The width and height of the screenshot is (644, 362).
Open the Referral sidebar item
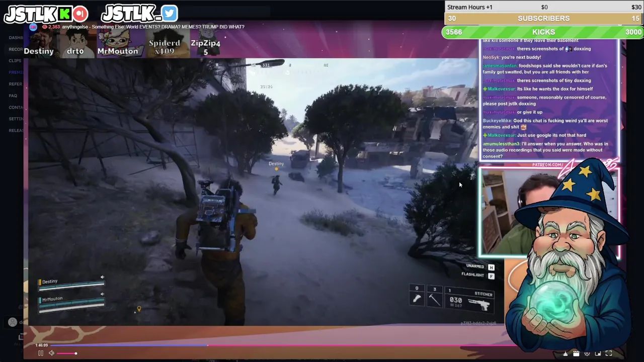[16, 84]
